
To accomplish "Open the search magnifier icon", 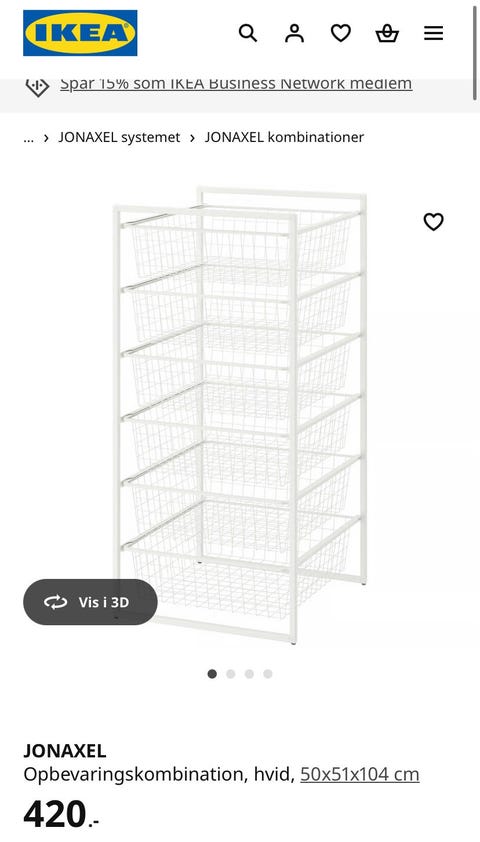I will point(248,33).
